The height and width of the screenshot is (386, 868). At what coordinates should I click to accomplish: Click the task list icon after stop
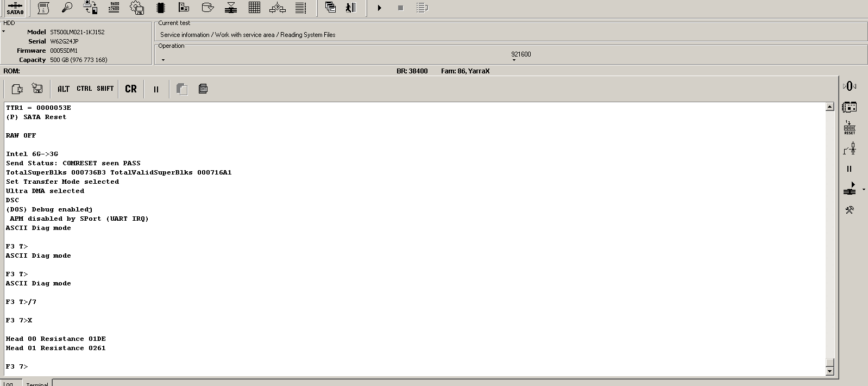422,8
